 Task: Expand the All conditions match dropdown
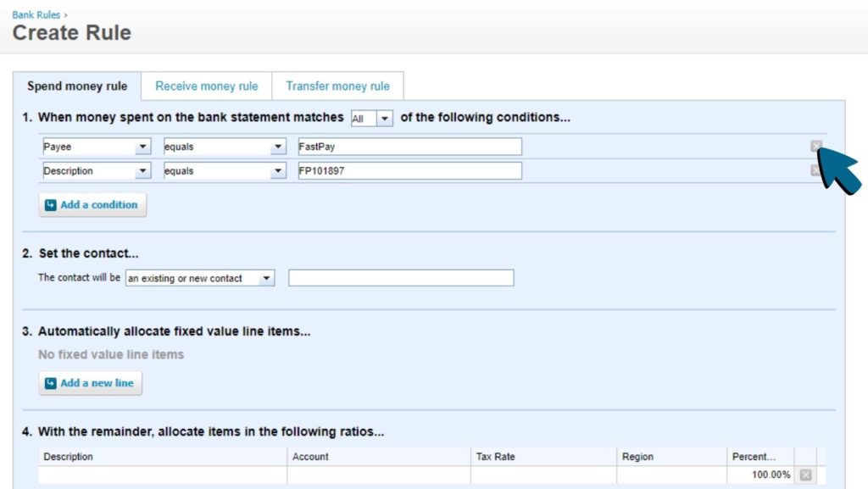tap(372, 119)
